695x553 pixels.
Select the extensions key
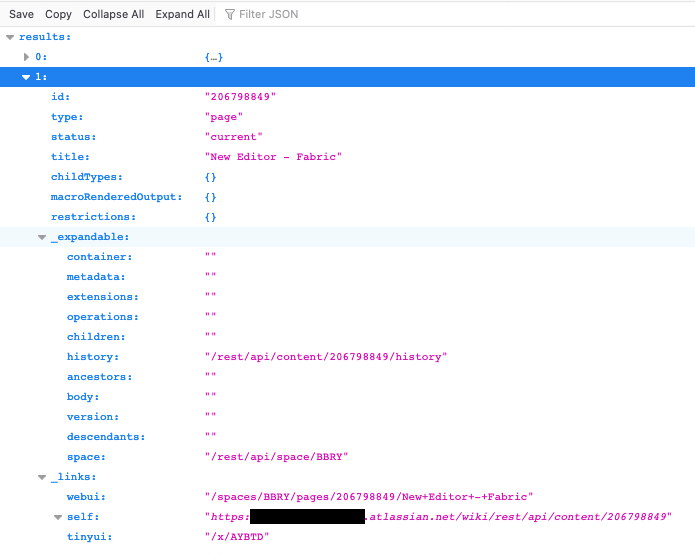pos(103,297)
